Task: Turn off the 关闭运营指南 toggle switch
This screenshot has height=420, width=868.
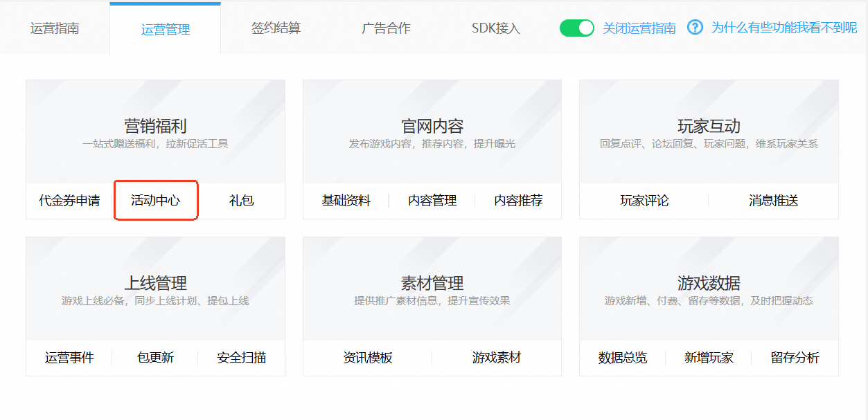Action: pos(576,28)
